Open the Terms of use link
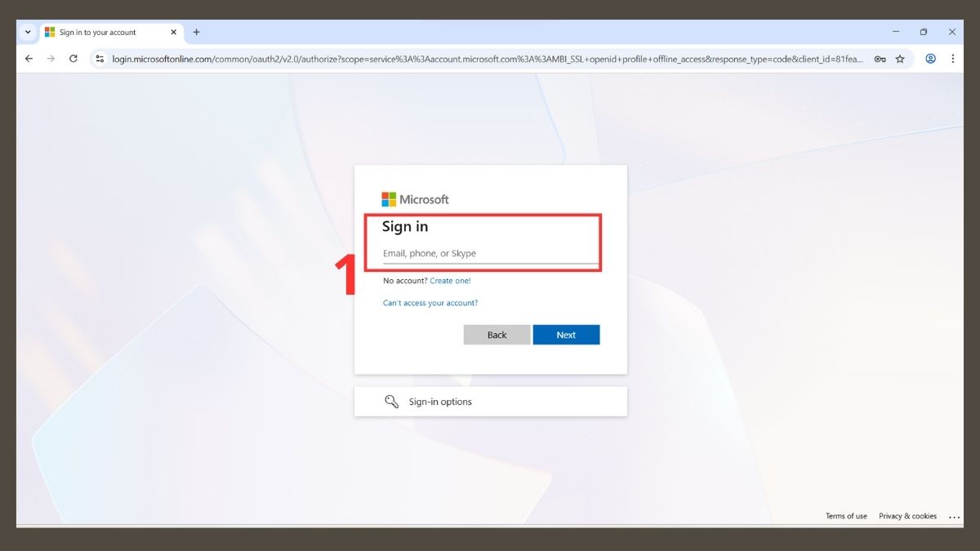The width and height of the screenshot is (980, 551). pos(846,516)
